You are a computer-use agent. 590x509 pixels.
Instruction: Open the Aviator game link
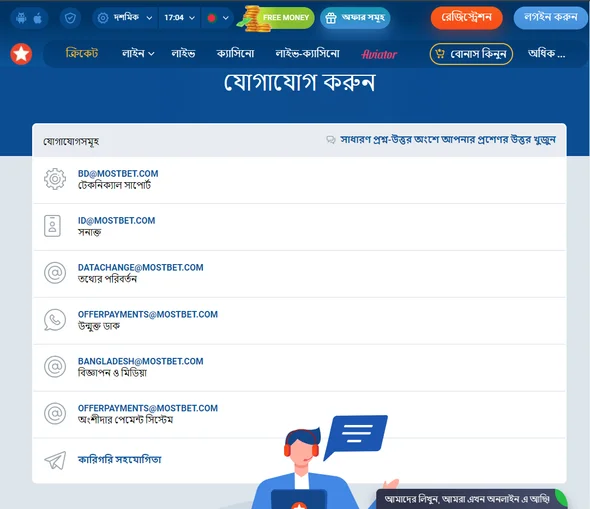(x=379, y=55)
